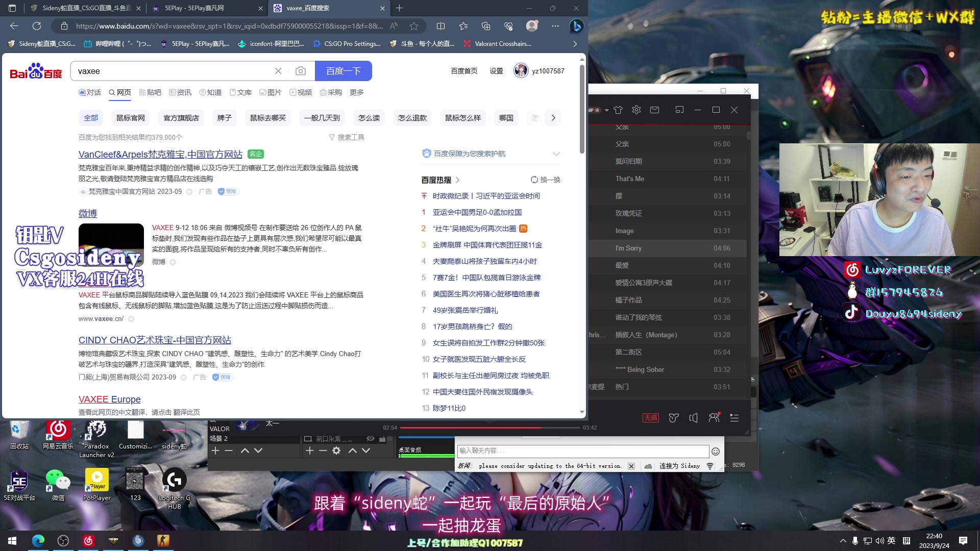
Task: Open NetEase Music skin (shirt) icon
Action: 618,110
